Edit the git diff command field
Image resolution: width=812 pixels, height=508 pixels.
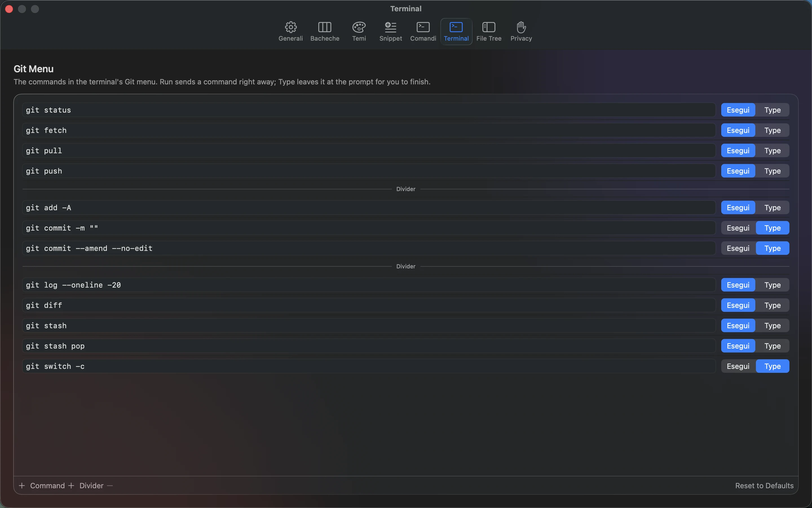tap(369, 305)
